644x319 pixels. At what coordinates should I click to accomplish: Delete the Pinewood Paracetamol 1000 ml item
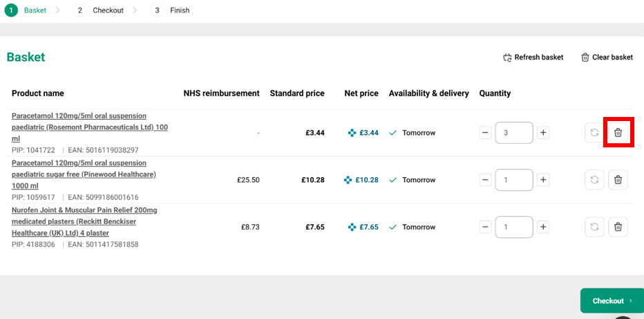pyautogui.click(x=618, y=180)
